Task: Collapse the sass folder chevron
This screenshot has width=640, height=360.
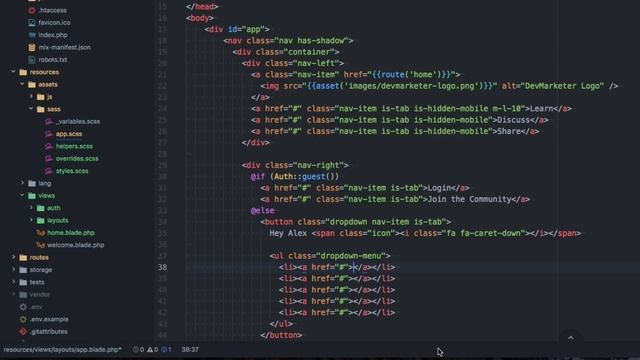Action: pyautogui.click(x=31, y=109)
